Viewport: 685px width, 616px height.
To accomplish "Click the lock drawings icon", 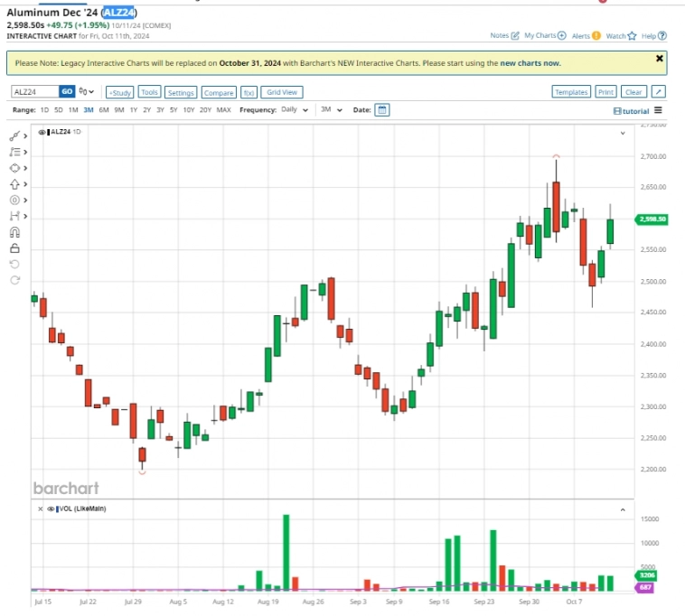I will tap(14, 248).
